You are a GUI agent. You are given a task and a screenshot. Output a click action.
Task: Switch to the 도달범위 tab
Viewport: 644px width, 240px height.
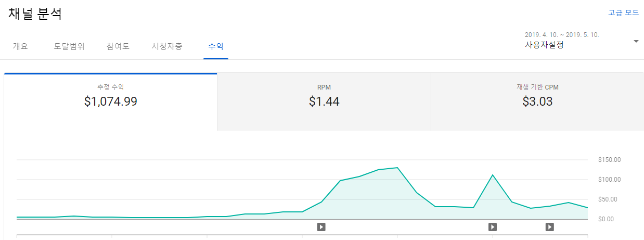coord(69,46)
